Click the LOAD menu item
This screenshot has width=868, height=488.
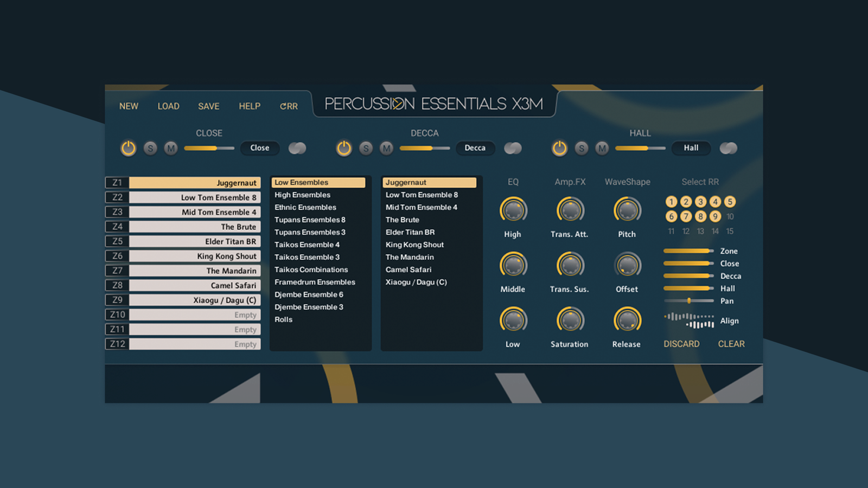tap(168, 106)
